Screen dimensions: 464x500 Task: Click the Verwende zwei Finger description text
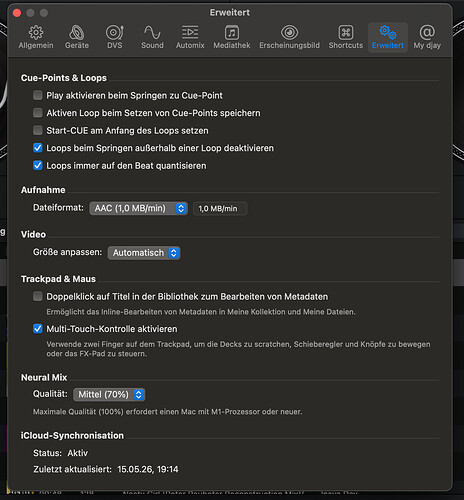point(238,349)
